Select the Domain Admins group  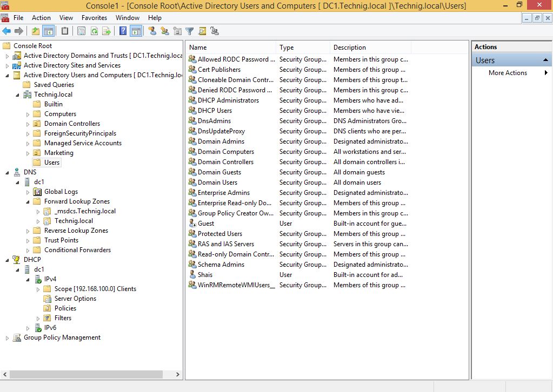(221, 141)
